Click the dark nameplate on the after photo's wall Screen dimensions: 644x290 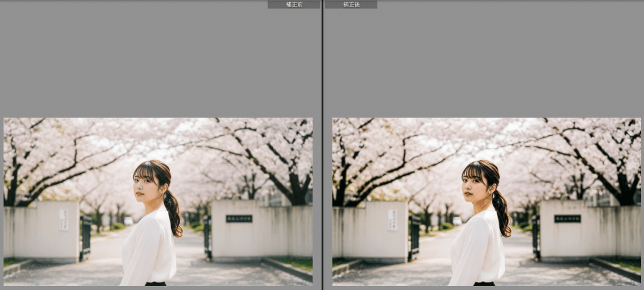point(567,219)
